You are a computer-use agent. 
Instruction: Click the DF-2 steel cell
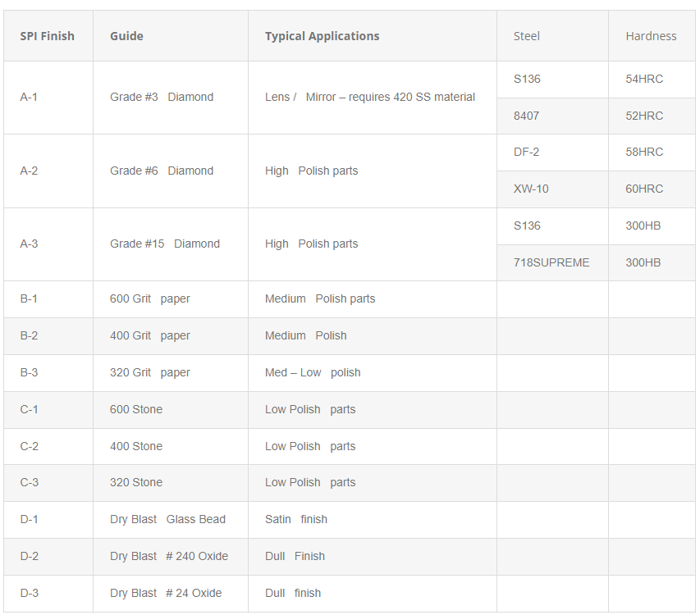click(527, 152)
